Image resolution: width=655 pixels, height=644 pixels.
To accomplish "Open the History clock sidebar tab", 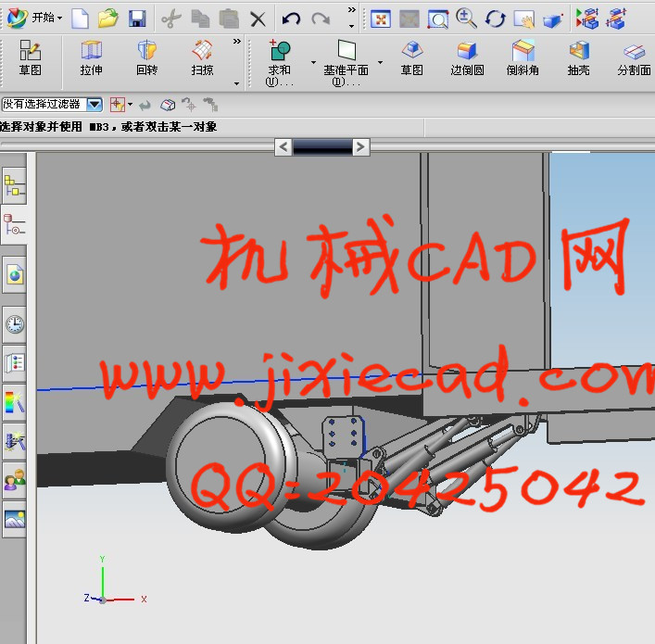I will (x=15, y=323).
